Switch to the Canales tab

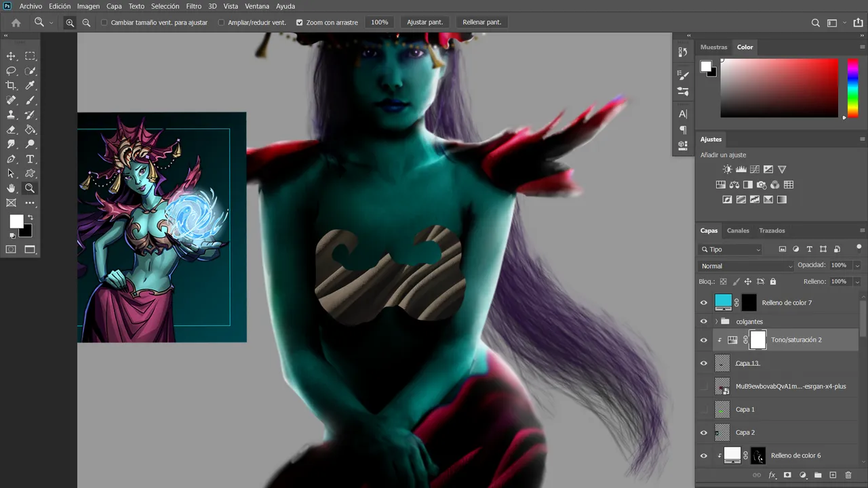click(x=738, y=230)
